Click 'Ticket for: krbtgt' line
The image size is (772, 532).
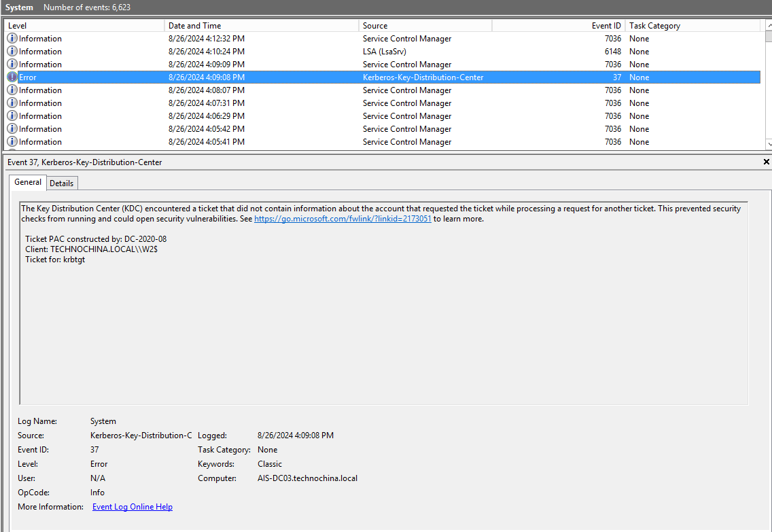pos(55,260)
